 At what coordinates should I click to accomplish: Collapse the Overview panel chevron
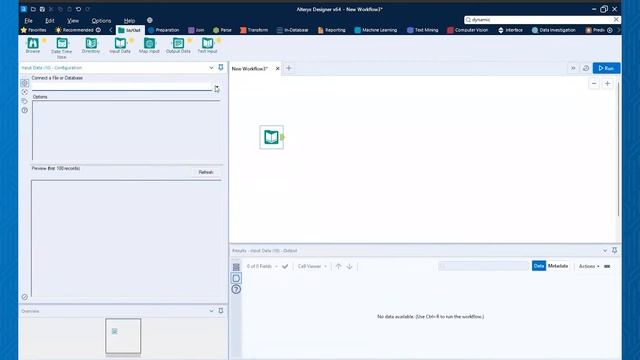click(x=211, y=311)
